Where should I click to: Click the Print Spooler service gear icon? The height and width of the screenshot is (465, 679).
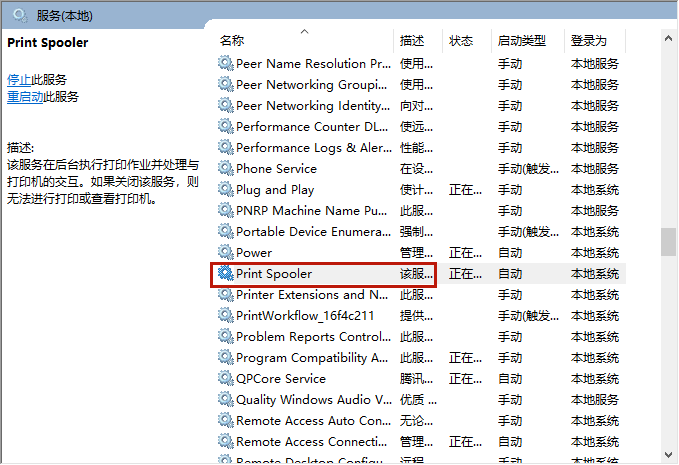[x=225, y=274]
